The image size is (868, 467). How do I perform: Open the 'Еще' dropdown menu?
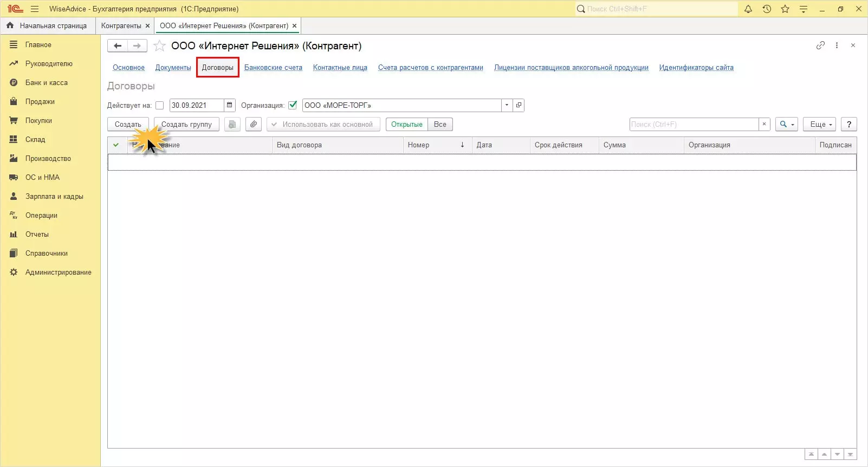(820, 124)
